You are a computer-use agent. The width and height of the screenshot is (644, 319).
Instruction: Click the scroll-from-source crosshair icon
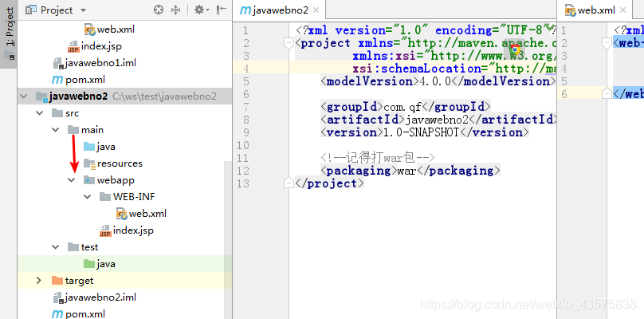pyautogui.click(x=159, y=10)
